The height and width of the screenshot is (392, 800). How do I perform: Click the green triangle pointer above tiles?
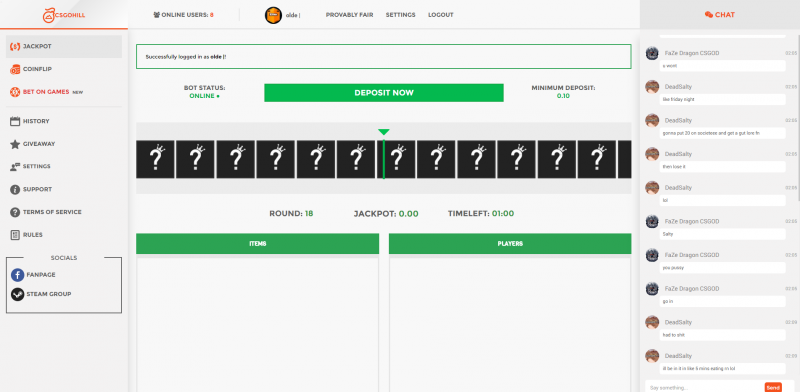click(x=384, y=132)
